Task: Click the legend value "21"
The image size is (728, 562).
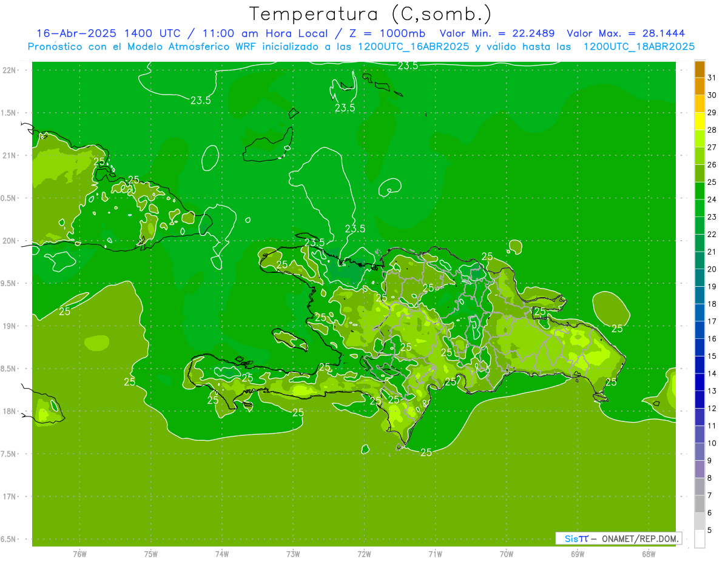Action: tap(712, 252)
